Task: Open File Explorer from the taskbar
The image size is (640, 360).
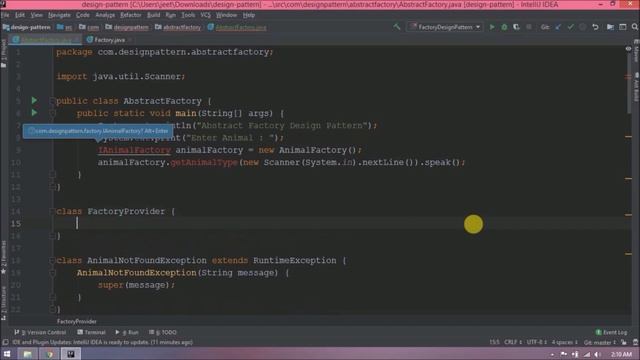Action: click(x=27, y=354)
